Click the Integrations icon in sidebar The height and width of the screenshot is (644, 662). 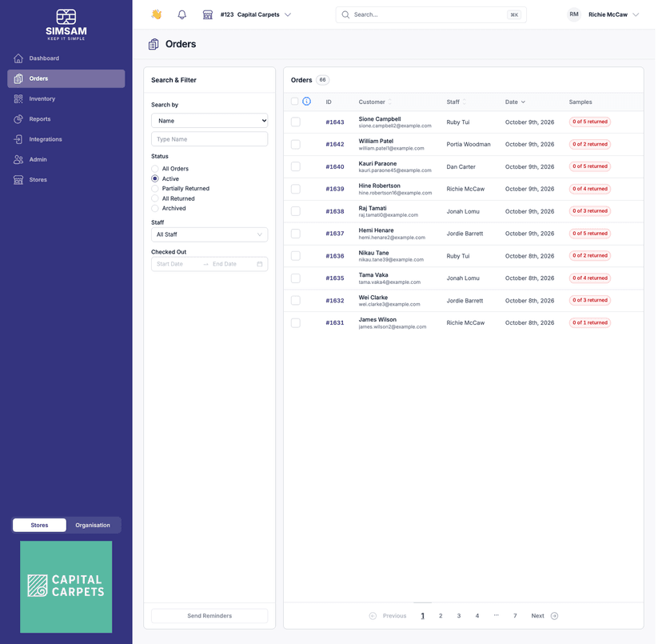(18, 139)
